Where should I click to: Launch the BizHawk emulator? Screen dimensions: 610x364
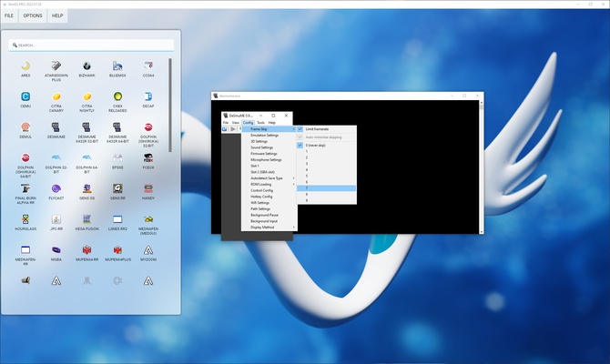[86, 66]
